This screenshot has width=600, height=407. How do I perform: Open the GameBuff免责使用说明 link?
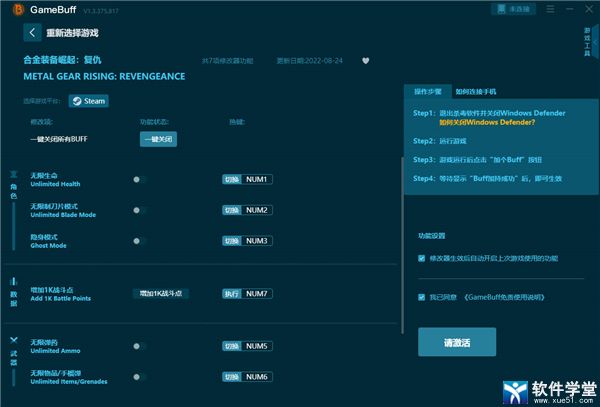(x=504, y=297)
